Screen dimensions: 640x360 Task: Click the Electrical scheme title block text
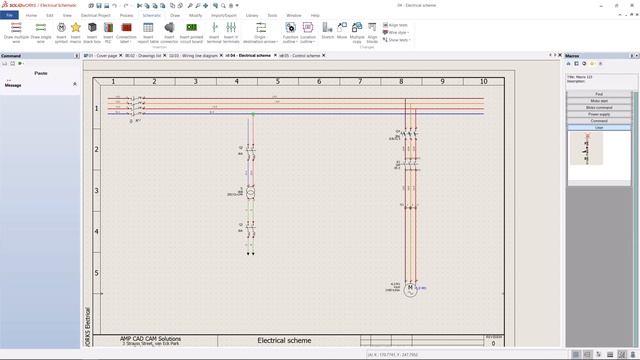pyautogui.click(x=284, y=340)
